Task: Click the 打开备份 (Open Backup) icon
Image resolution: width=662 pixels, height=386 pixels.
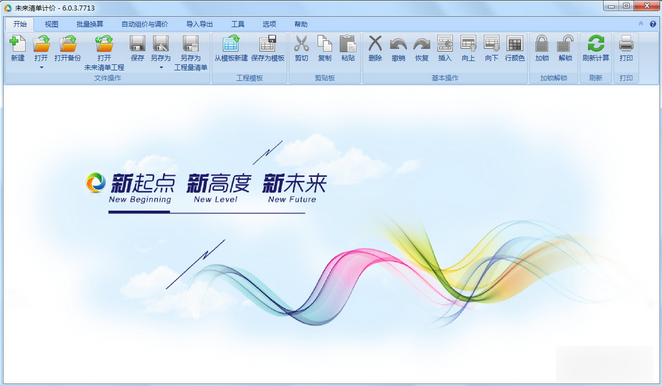Action: pos(68,43)
